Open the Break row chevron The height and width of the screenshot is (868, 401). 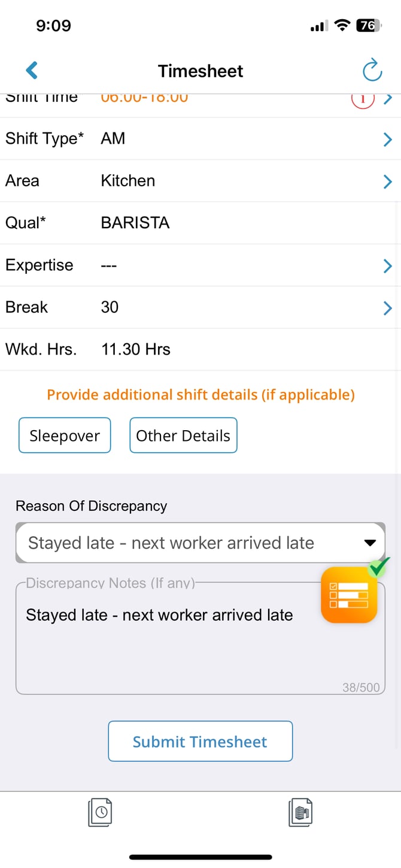point(387,308)
